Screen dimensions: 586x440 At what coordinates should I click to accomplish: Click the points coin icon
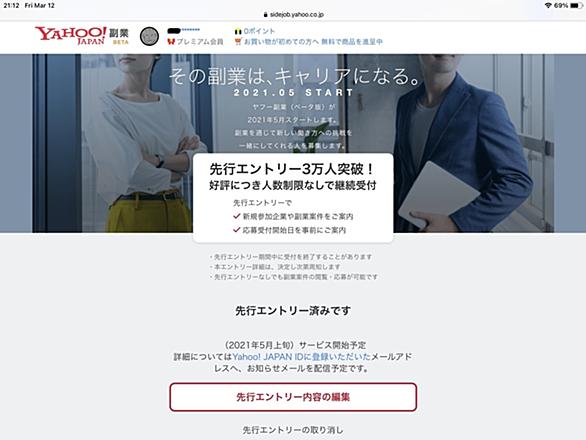pyautogui.click(x=238, y=31)
